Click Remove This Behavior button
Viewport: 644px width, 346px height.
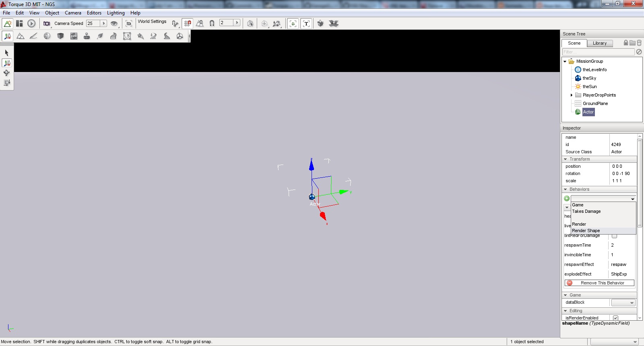(x=599, y=283)
